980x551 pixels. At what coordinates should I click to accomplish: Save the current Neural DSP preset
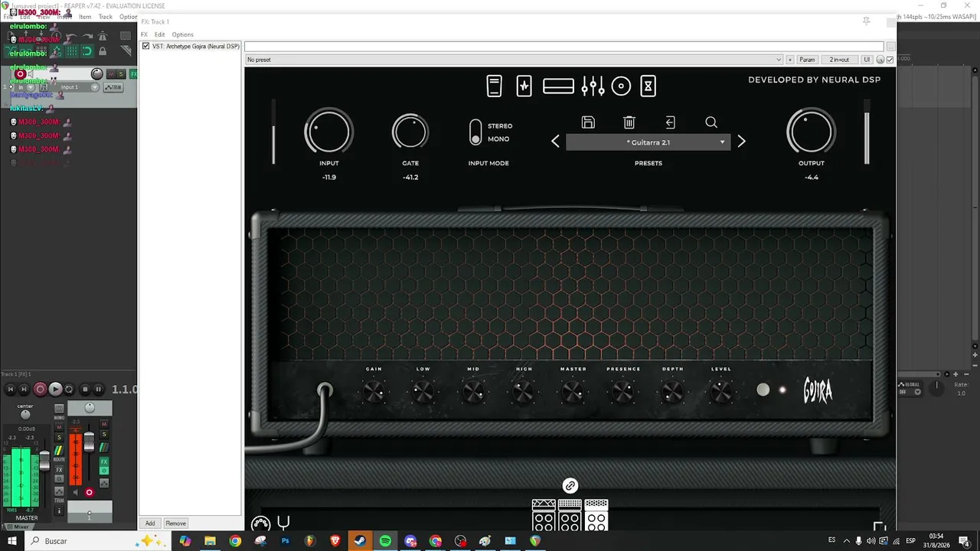coord(588,122)
